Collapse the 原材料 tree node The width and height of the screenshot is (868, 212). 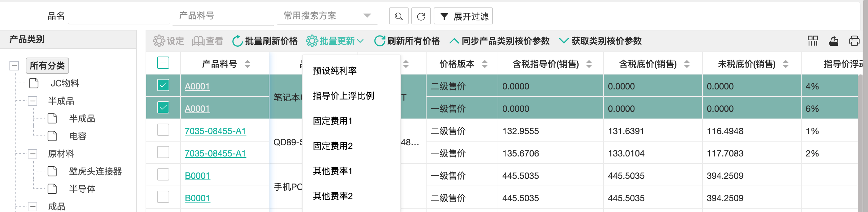(33, 154)
